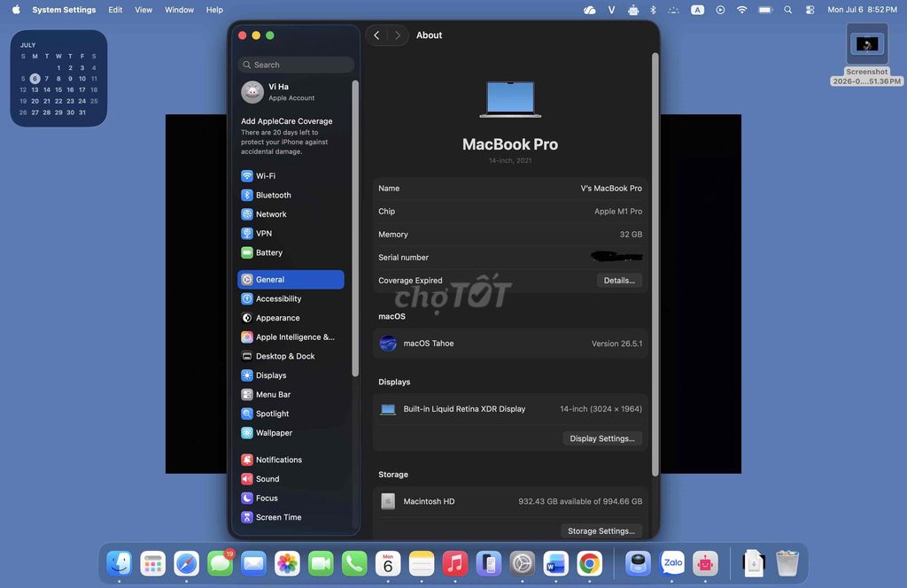Open Microsoft Word in the Dock
The image size is (907, 588).
click(x=556, y=563)
